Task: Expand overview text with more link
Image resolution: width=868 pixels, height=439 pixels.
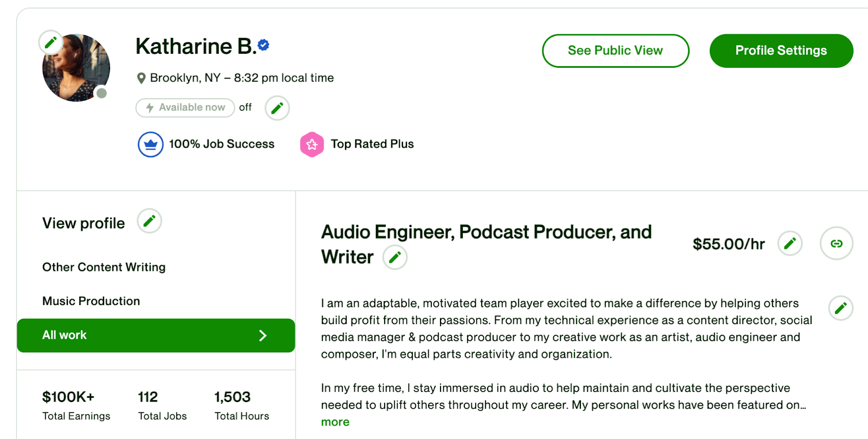Action: (x=335, y=422)
